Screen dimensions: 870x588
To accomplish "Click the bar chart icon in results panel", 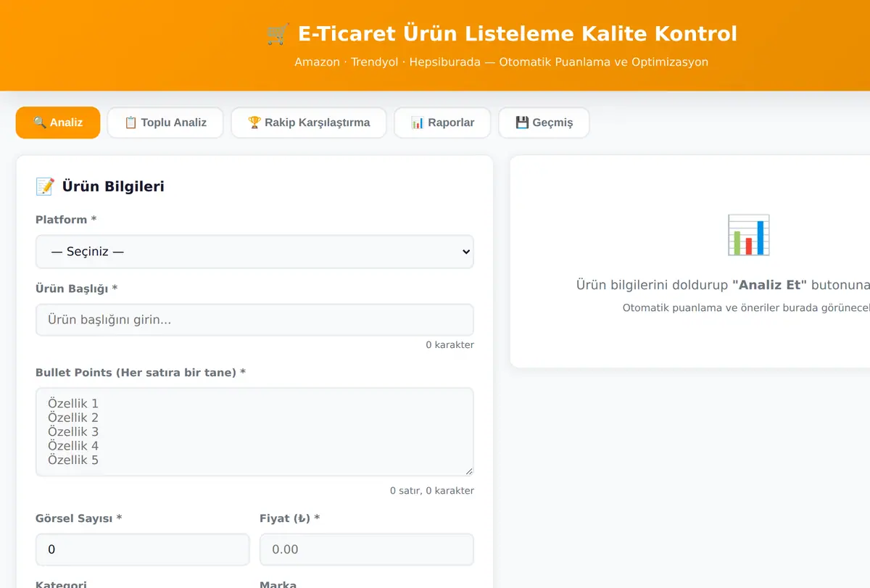I will point(748,235).
